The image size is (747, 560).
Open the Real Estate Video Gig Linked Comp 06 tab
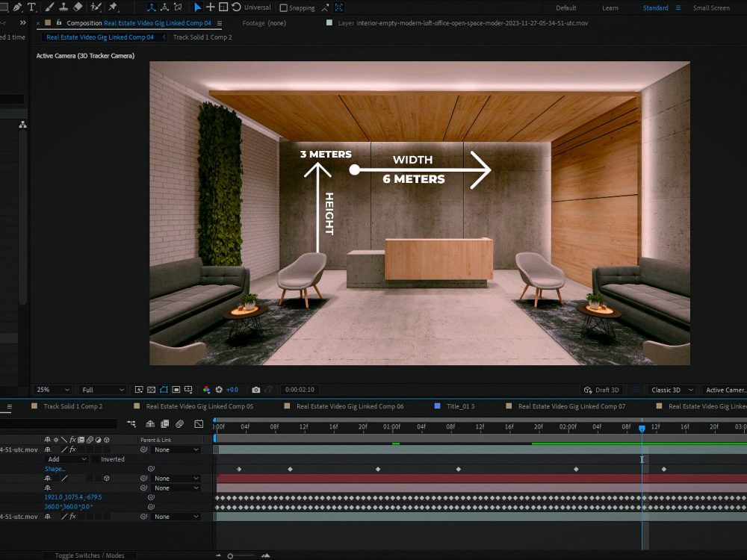coord(350,406)
